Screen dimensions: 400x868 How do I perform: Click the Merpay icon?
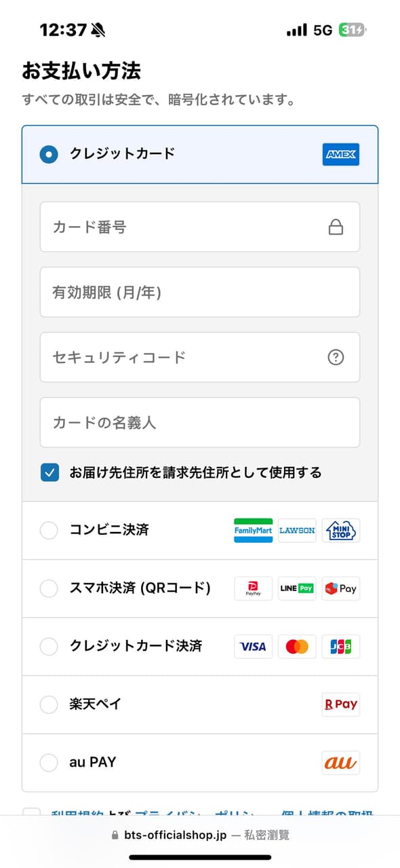(x=340, y=588)
